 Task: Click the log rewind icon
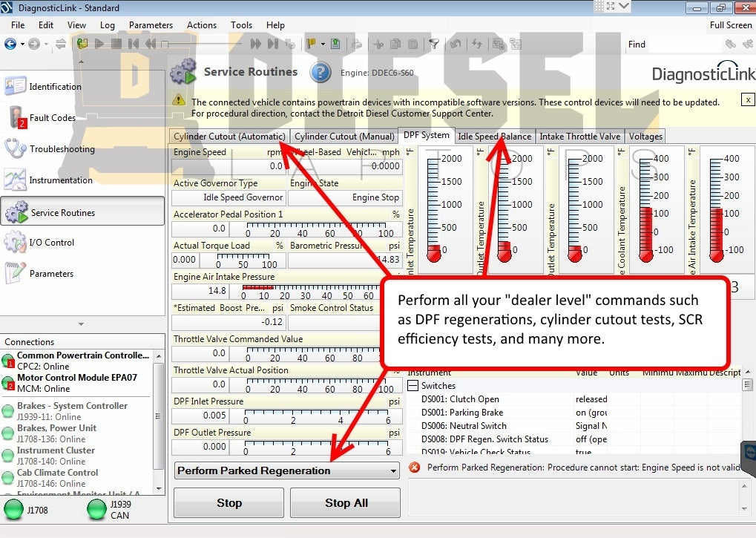tap(151, 44)
